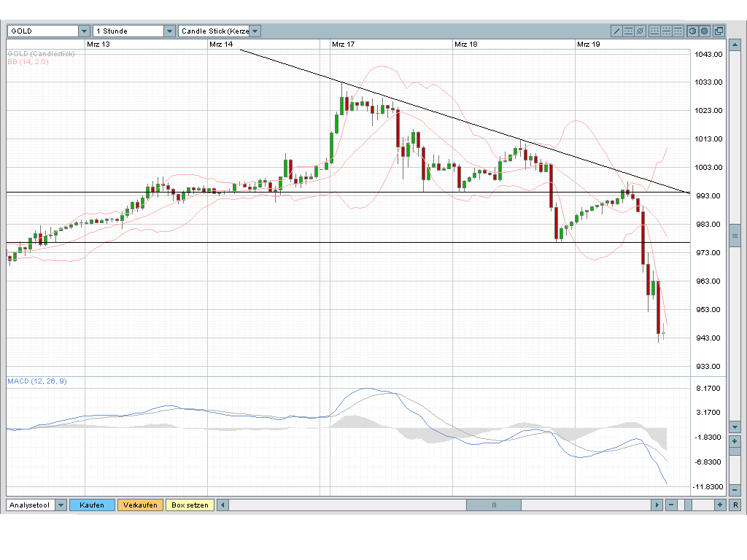Click the detach chart window icon

[x=719, y=31]
